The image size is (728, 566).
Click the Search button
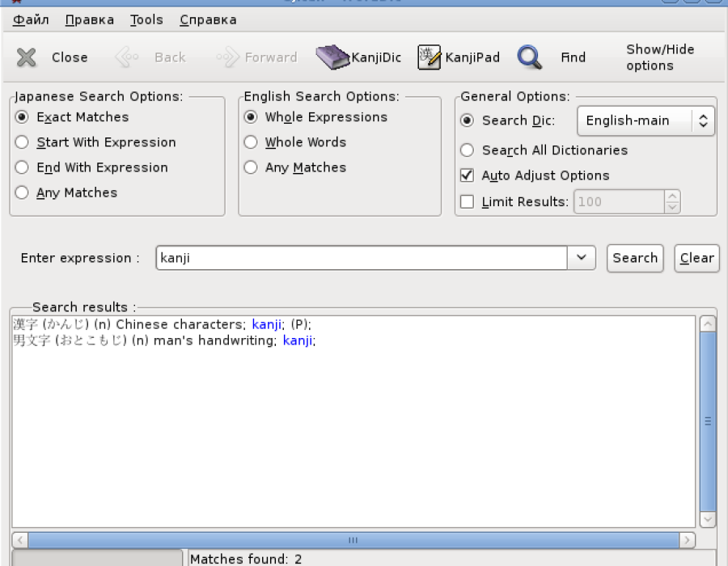tap(635, 258)
